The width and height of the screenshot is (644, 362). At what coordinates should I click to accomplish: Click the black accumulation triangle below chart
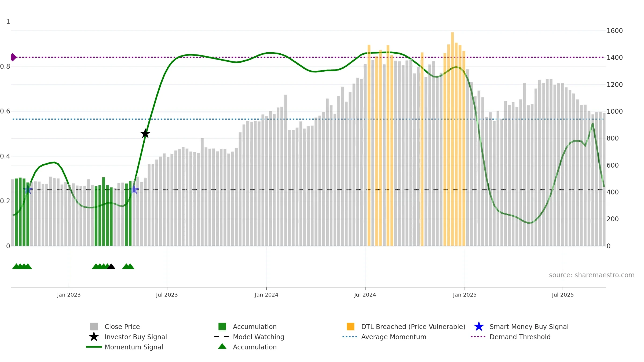111,266
